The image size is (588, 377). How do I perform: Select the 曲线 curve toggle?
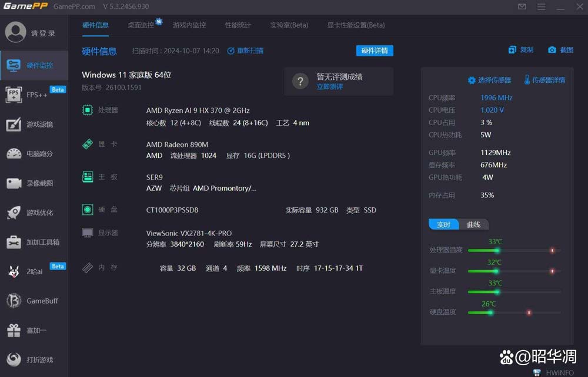click(x=473, y=224)
